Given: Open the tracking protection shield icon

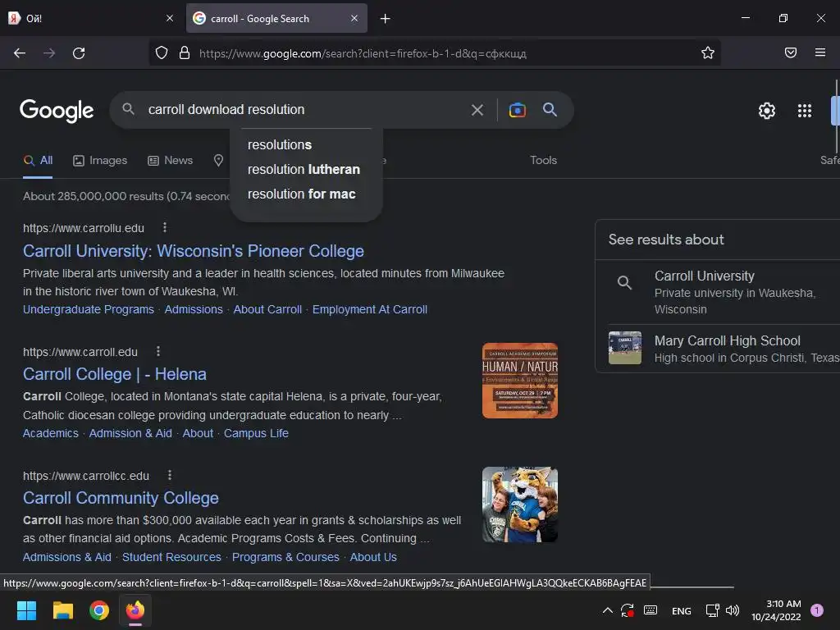Looking at the screenshot, I should (162, 52).
